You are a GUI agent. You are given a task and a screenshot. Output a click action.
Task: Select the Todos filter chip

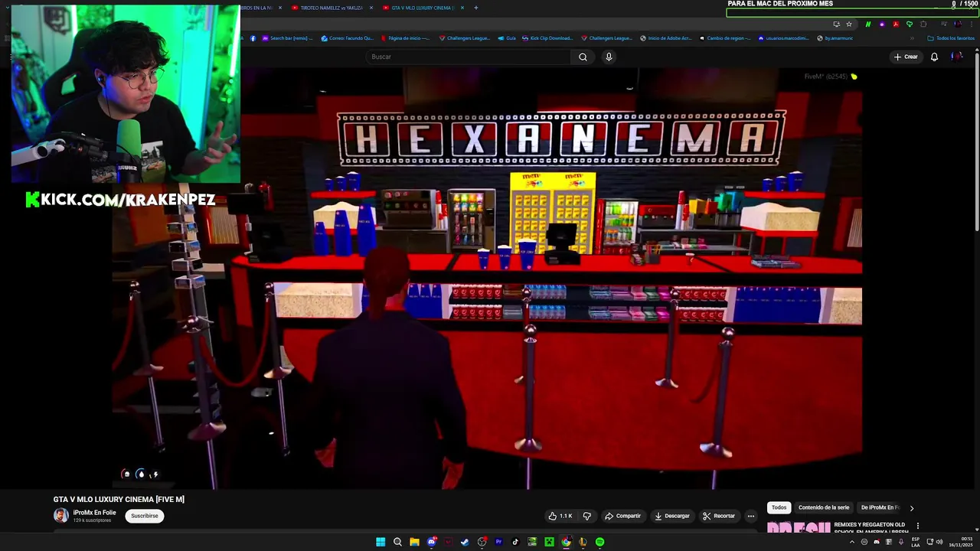pyautogui.click(x=779, y=507)
